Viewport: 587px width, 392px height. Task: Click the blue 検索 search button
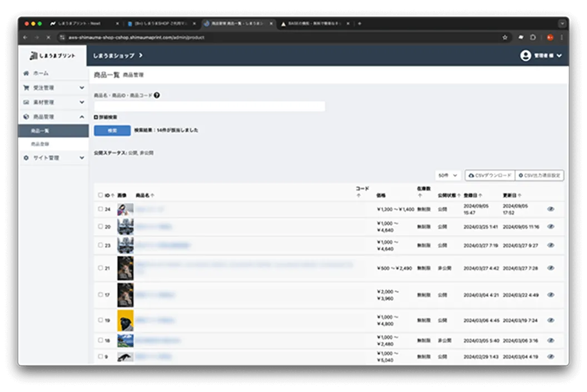tap(112, 130)
